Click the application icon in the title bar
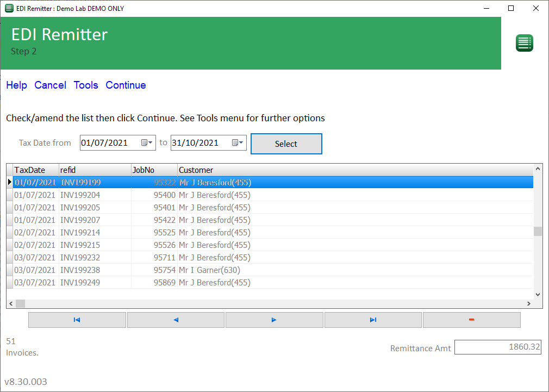The height and width of the screenshot is (392, 549). [x=8, y=8]
